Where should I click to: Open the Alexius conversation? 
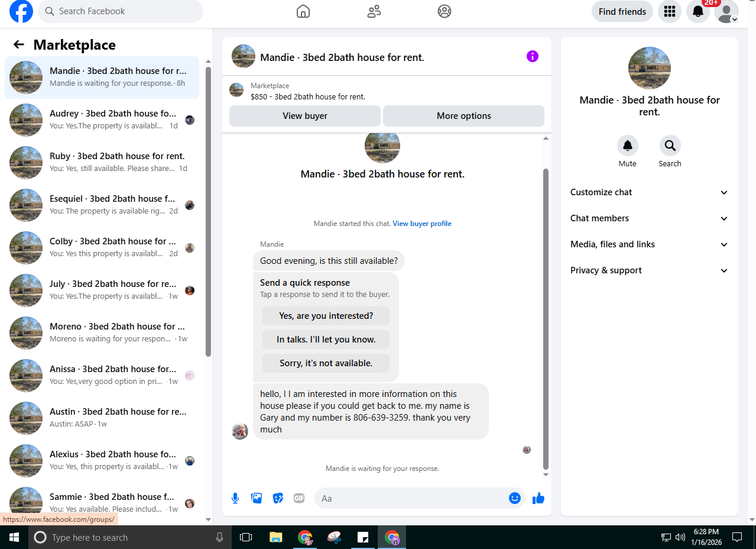(x=102, y=461)
